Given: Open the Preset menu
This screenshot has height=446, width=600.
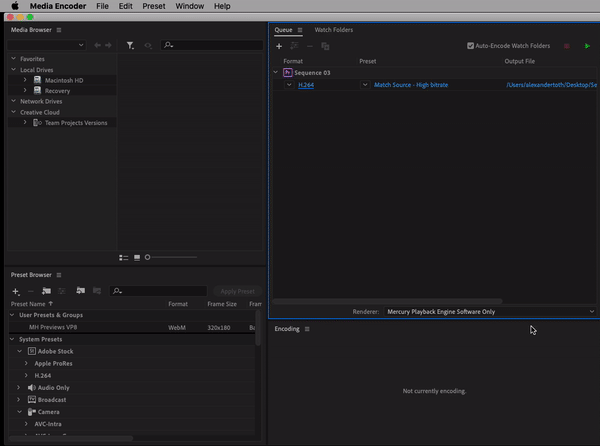Looking at the screenshot, I should (154, 6).
